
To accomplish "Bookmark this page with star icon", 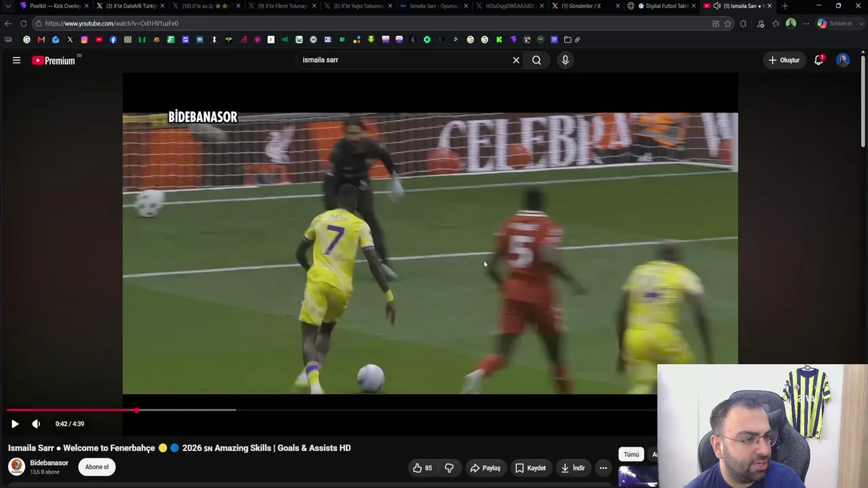I will tap(728, 24).
